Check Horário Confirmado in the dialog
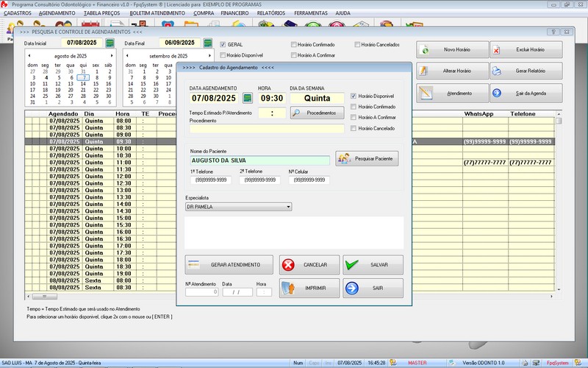 (x=354, y=107)
